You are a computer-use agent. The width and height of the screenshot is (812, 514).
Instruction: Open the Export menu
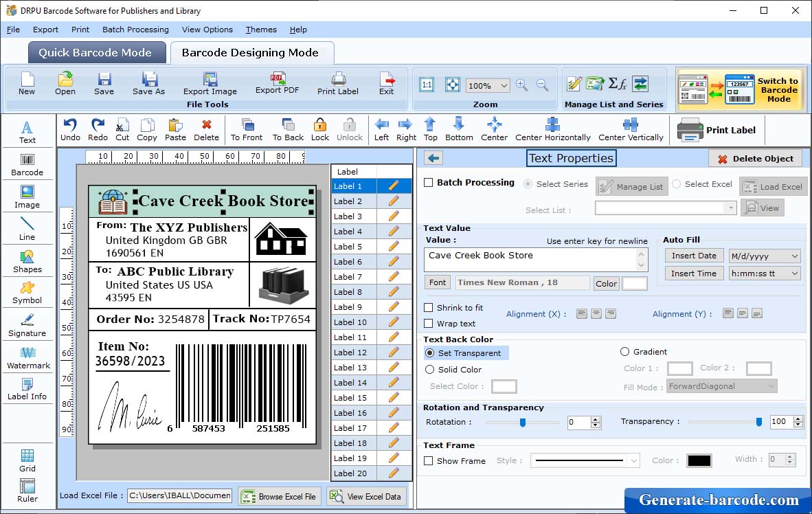45,30
